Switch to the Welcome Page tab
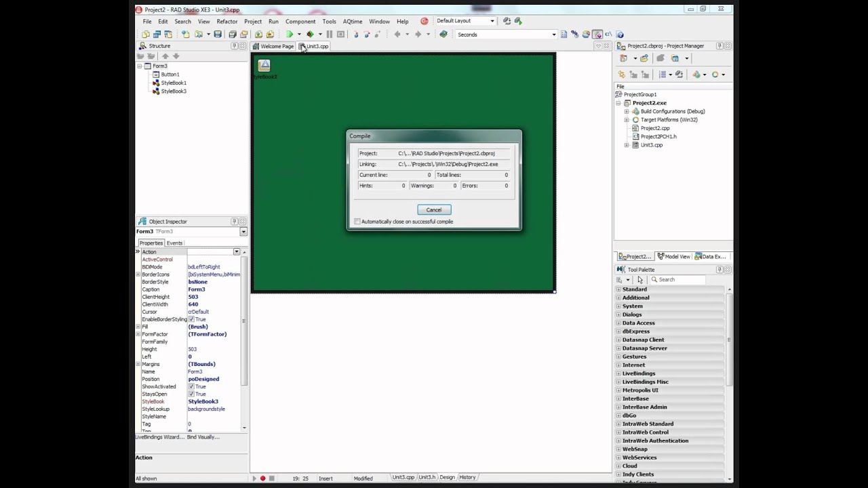 [273, 46]
